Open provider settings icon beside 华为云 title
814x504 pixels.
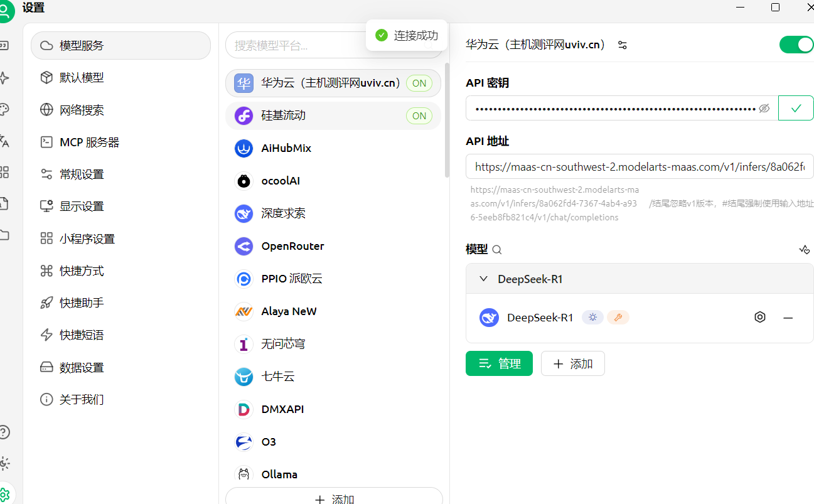point(622,45)
